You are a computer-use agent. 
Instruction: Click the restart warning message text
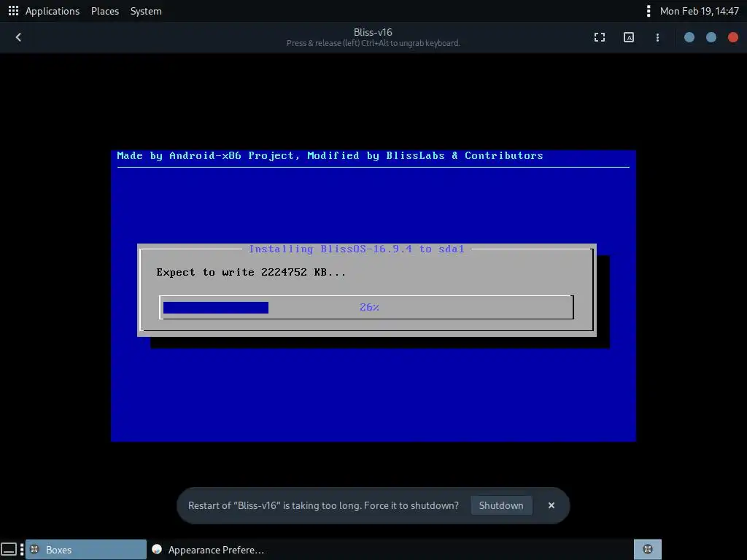click(x=323, y=505)
